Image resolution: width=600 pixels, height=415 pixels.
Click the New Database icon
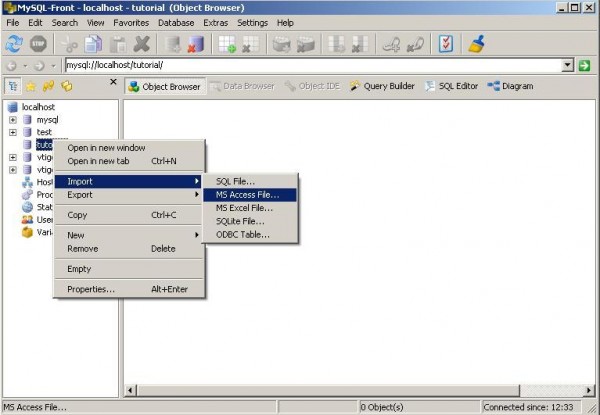click(173, 44)
